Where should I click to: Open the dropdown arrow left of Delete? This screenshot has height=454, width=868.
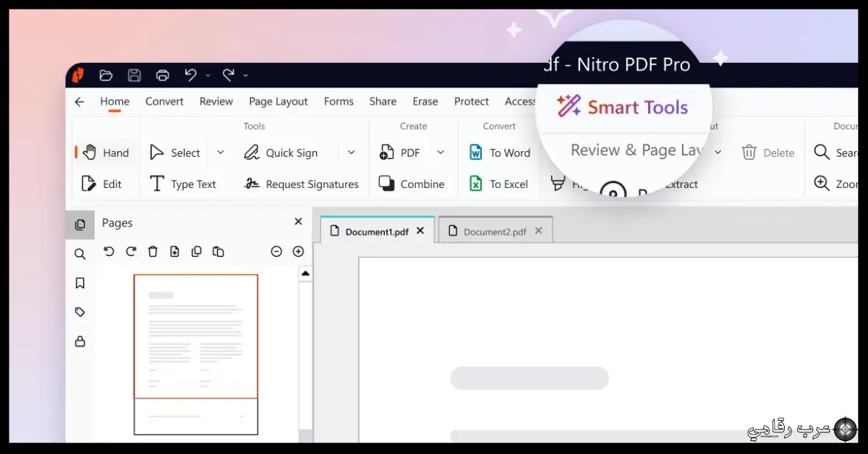click(718, 152)
